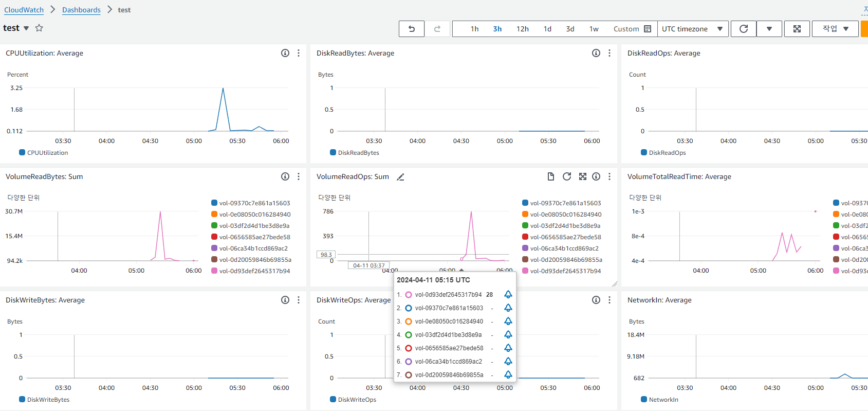
Task: Favorite the test dashboard with the star icon
Action: tap(39, 28)
